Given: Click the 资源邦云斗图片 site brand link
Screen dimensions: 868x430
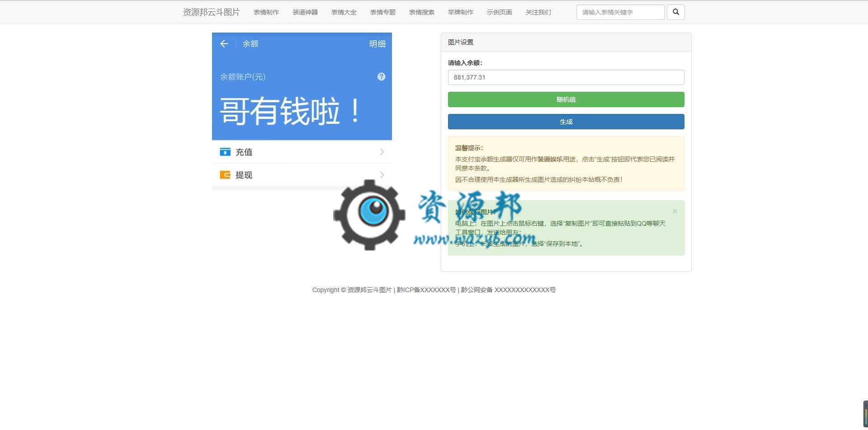Looking at the screenshot, I should click(211, 12).
